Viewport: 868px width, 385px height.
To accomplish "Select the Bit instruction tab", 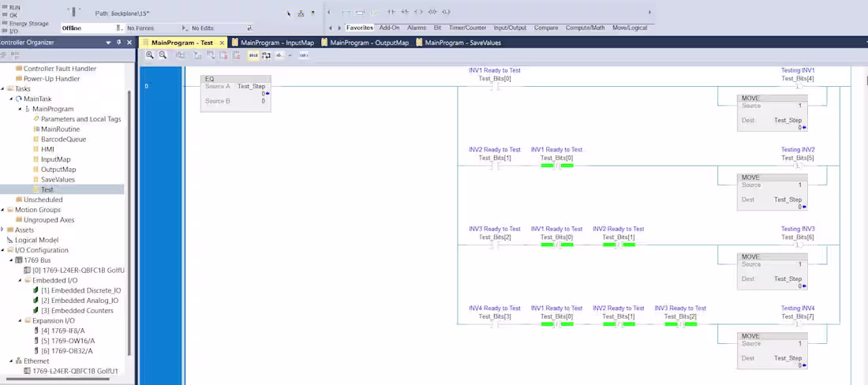I will tap(437, 28).
